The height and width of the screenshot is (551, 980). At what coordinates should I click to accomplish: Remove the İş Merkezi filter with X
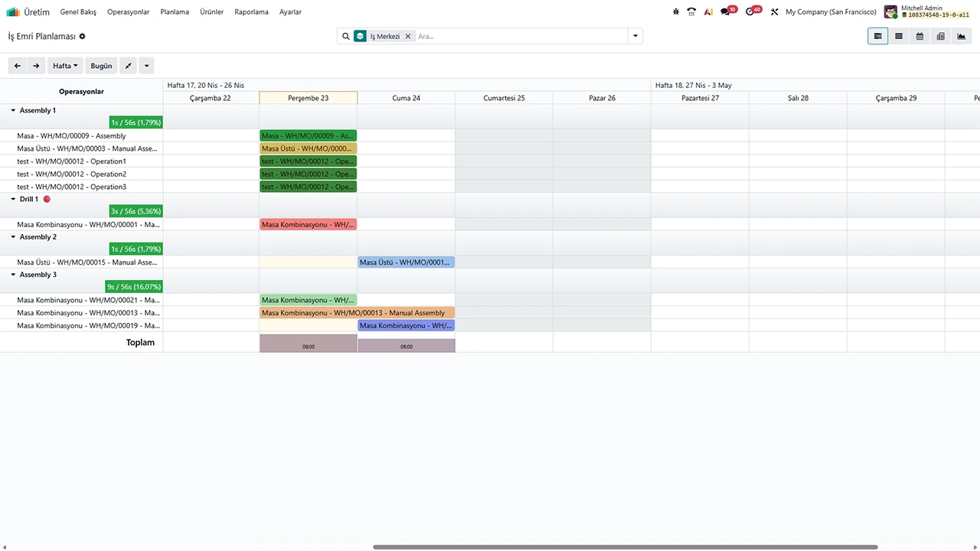tap(408, 36)
